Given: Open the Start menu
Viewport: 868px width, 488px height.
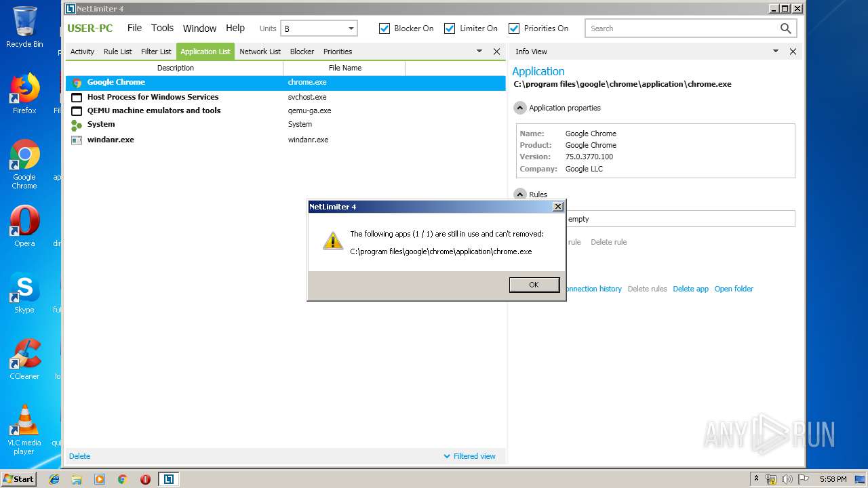Looking at the screenshot, I should (18, 479).
